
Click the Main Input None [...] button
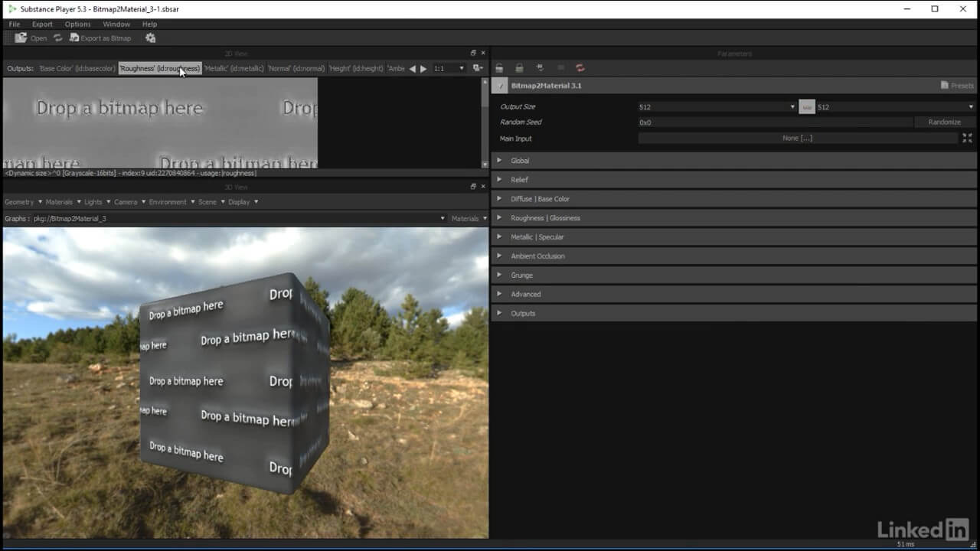click(797, 139)
